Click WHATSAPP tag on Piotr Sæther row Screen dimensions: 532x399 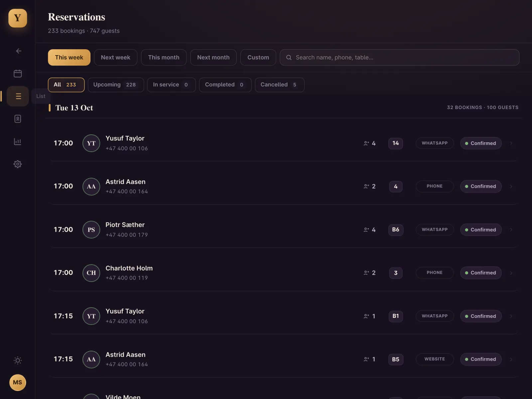pos(435,230)
